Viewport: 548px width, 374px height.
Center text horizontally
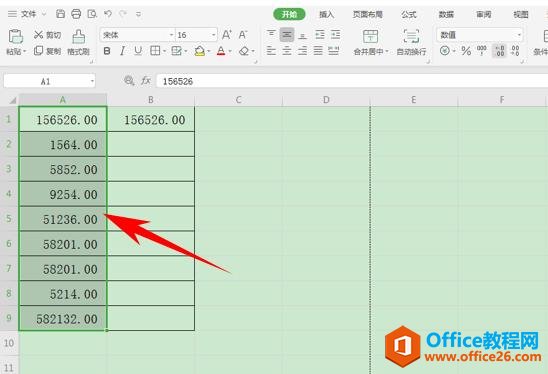click(287, 51)
